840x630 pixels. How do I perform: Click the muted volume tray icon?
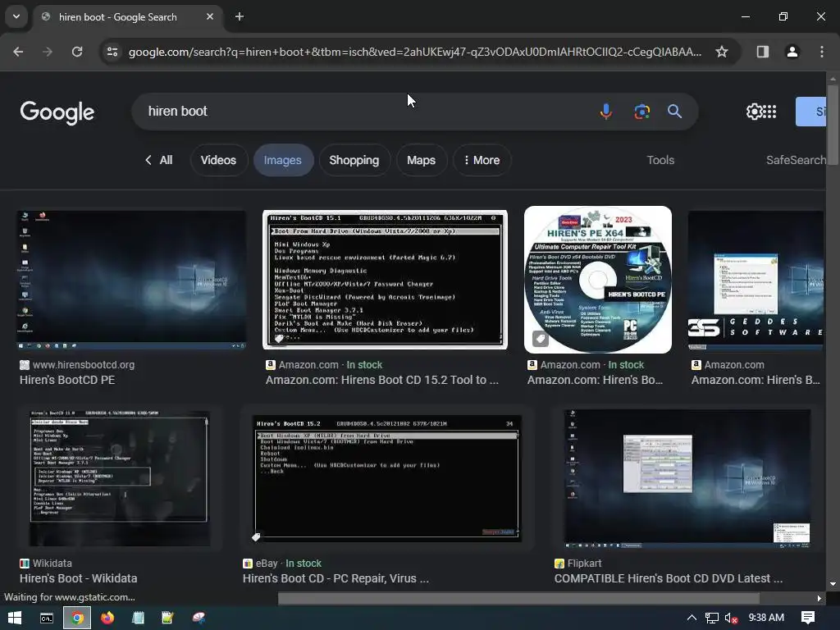[x=731, y=618]
